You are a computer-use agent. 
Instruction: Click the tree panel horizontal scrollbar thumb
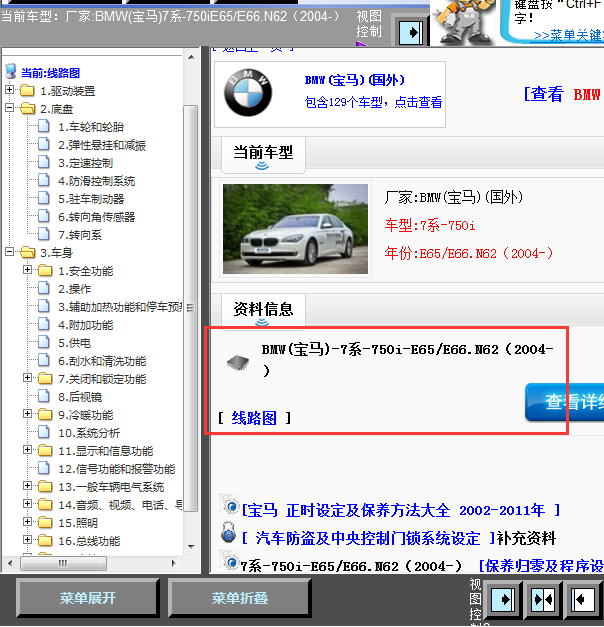pyautogui.click(x=63, y=563)
